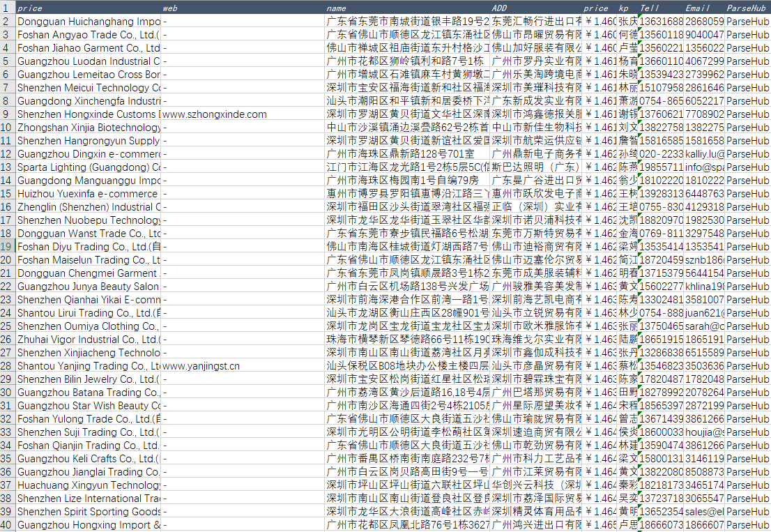Select the 'kp' column header cell

click(627, 8)
